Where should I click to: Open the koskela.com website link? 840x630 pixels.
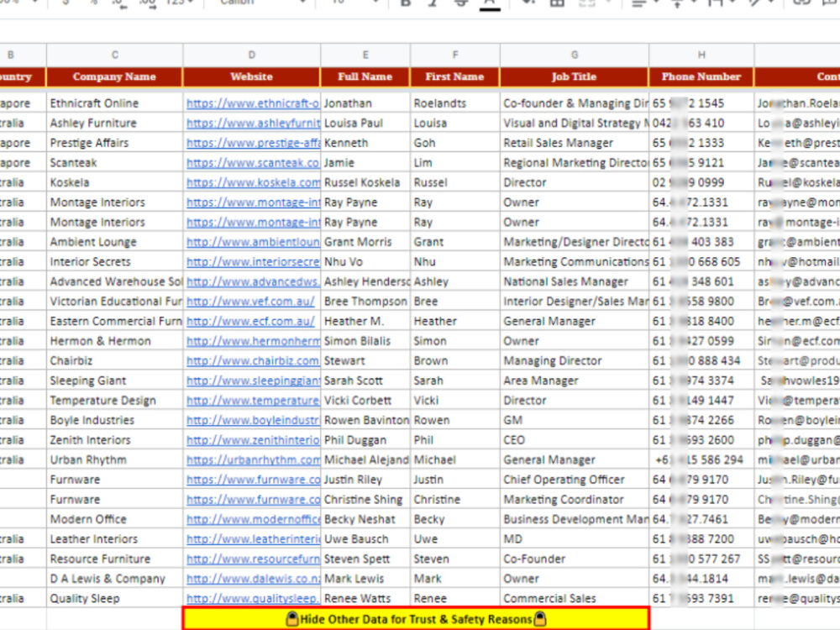coord(253,182)
